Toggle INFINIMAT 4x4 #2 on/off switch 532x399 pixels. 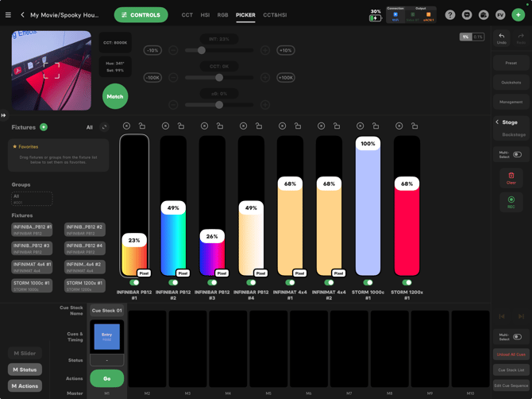tap(329, 282)
